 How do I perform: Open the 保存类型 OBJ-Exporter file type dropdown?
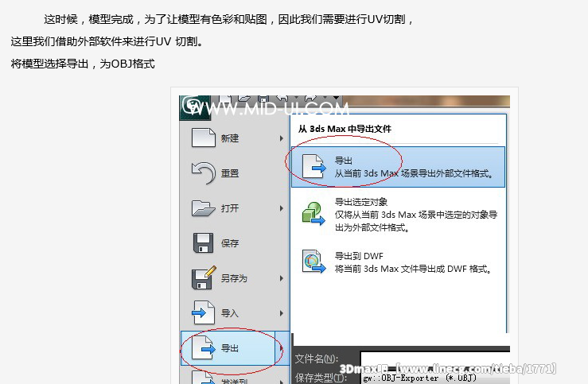[435, 378]
